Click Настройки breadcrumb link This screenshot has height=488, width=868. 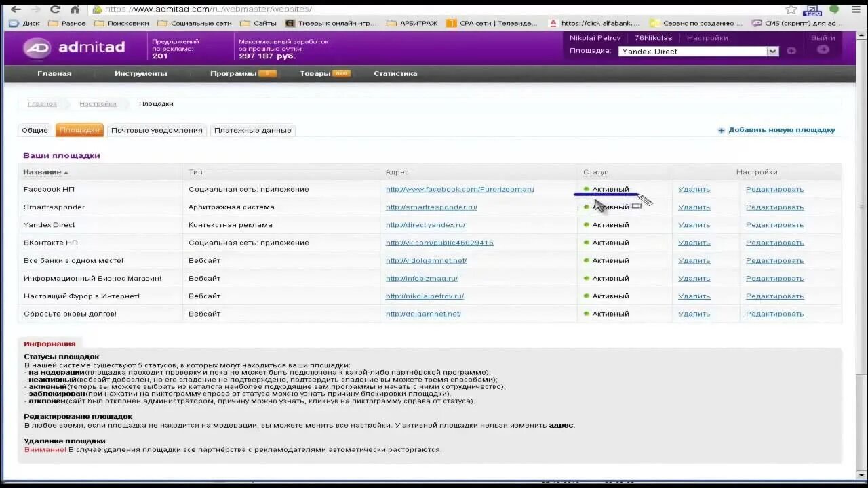tap(98, 104)
